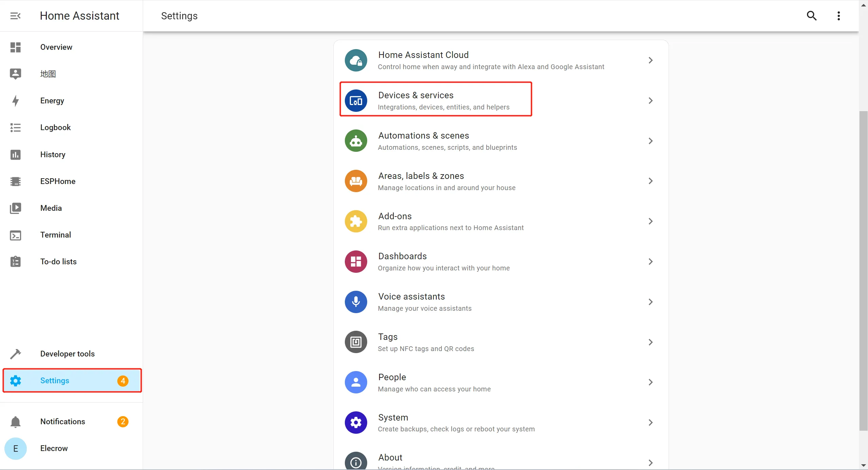Click the Elecrow user avatar
Screen dimensions: 868x470
tap(15, 449)
